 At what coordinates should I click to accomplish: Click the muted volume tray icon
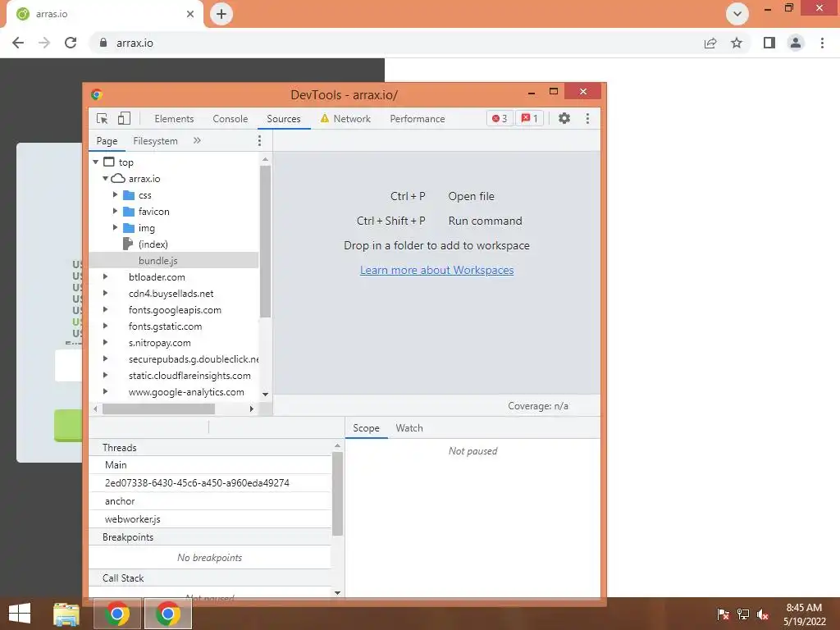coord(764,614)
